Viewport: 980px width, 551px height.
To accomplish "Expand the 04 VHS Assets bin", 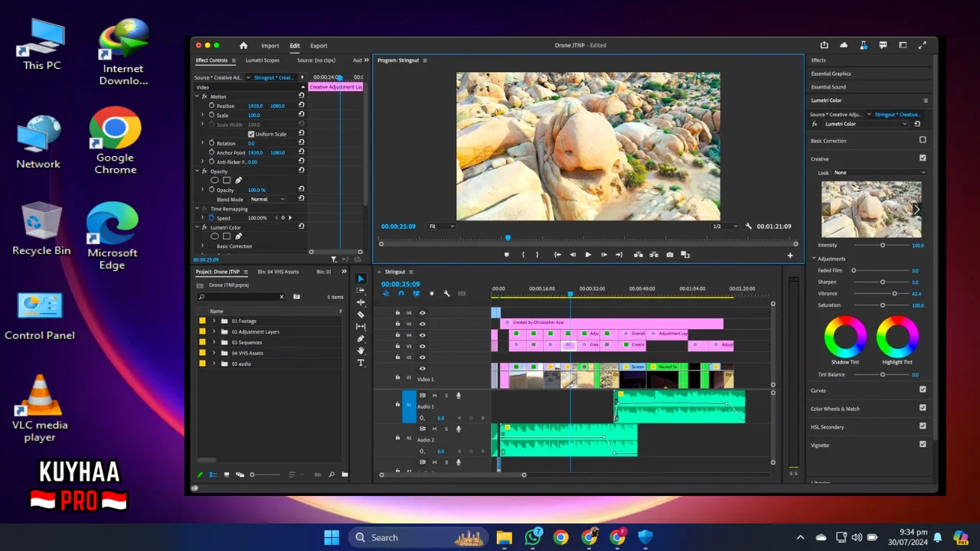I will click(x=214, y=353).
